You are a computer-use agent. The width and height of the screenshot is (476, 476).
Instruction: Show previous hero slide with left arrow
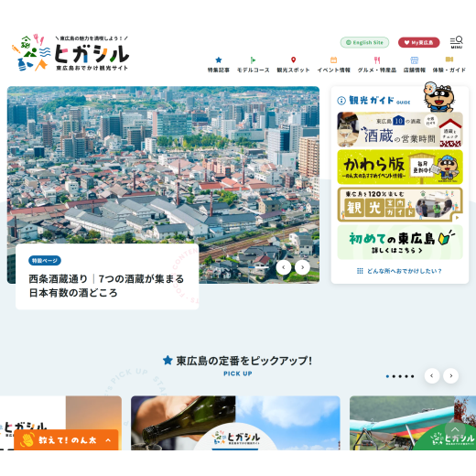[284, 267]
